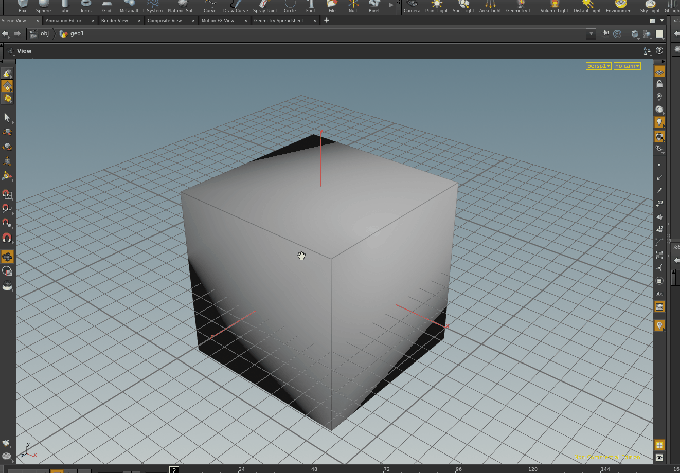
Task: Click the geo1 path button
Action: coord(73,33)
